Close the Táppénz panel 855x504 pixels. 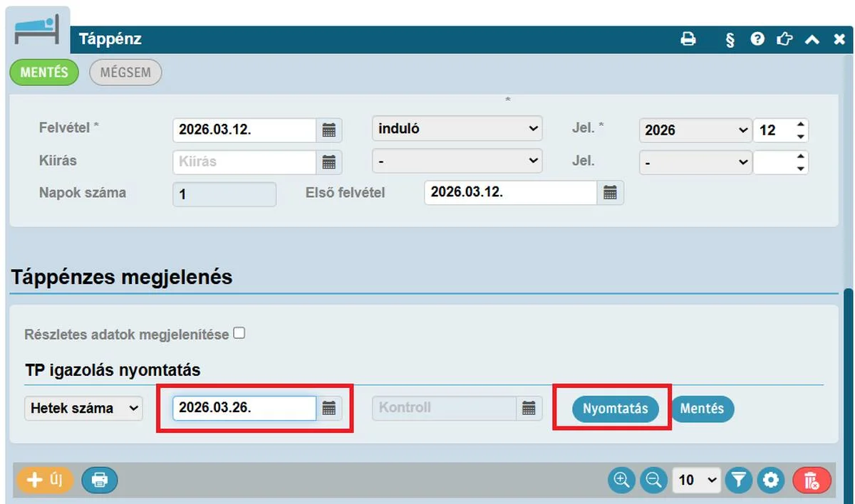pyautogui.click(x=839, y=40)
